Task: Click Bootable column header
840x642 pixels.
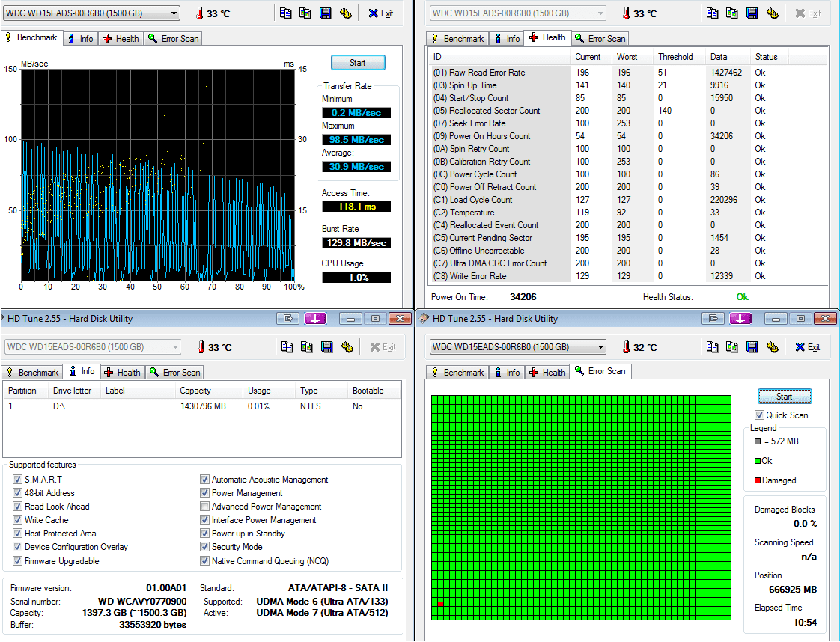Action: pos(372,391)
